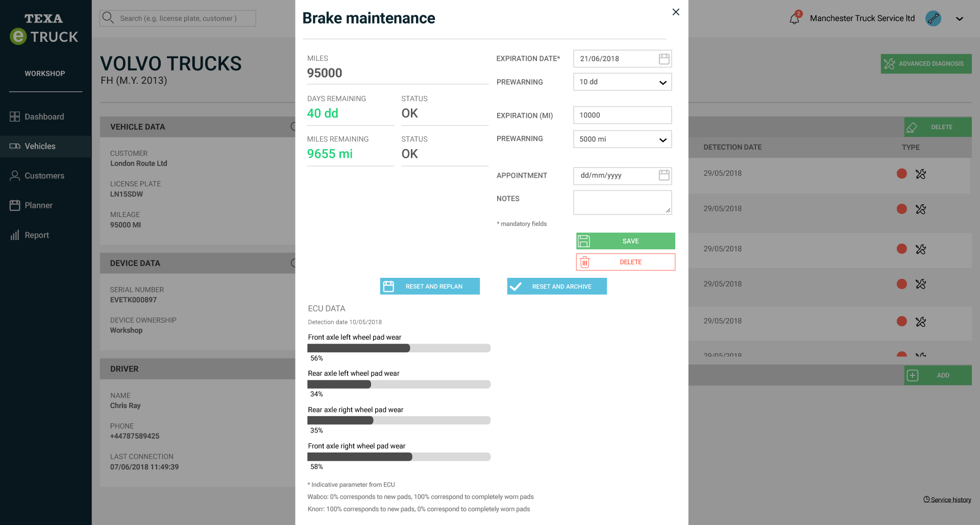Click the appointment dd/mm/yyyy date field
This screenshot has height=525, width=980.
[x=622, y=176]
